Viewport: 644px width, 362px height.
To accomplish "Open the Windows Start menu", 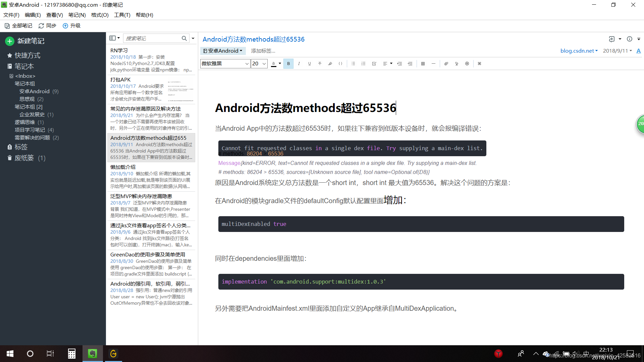I will (x=10, y=354).
